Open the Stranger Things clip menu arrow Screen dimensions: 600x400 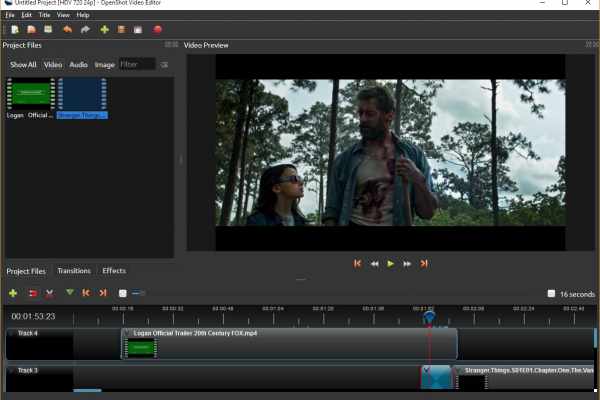[458, 370]
